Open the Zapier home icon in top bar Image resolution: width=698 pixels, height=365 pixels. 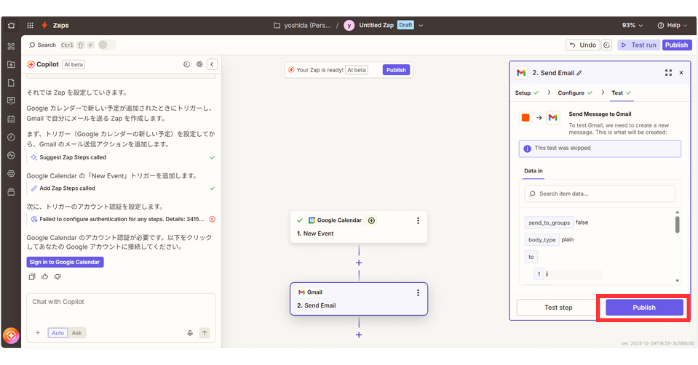(x=11, y=25)
